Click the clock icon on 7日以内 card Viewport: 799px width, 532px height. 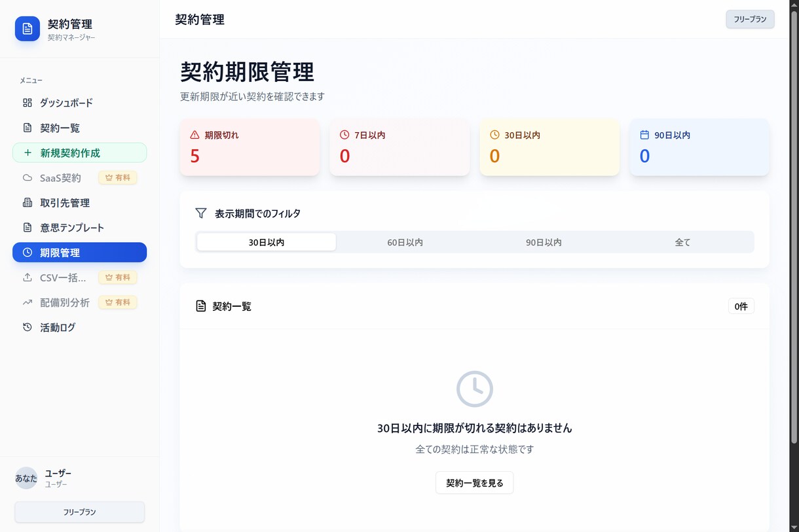click(344, 135)
